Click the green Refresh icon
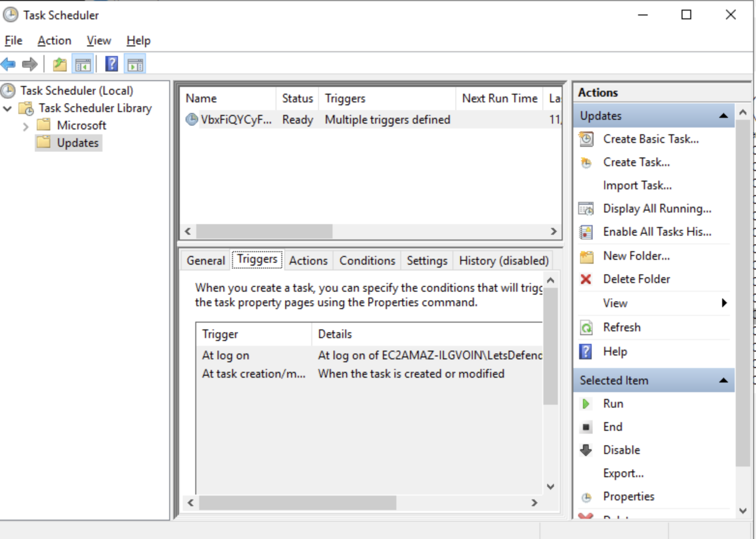The image size is (756, 539). pos(586,327)
